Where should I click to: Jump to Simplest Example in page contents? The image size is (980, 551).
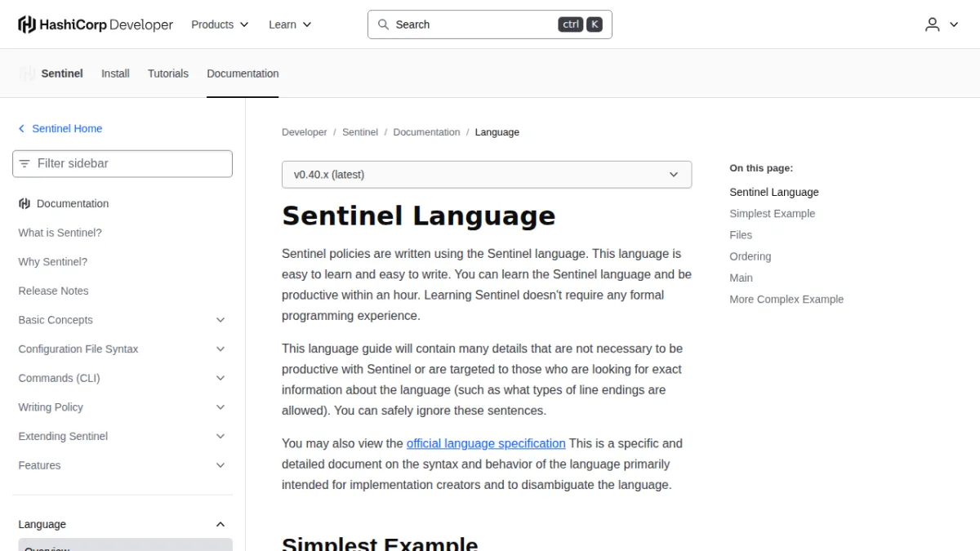[773, 214]
